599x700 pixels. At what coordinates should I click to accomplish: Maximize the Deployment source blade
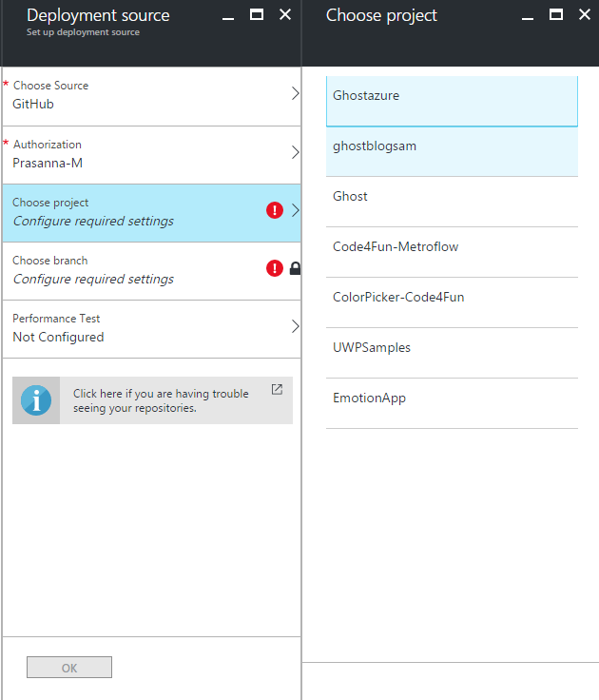pos(257,14)
